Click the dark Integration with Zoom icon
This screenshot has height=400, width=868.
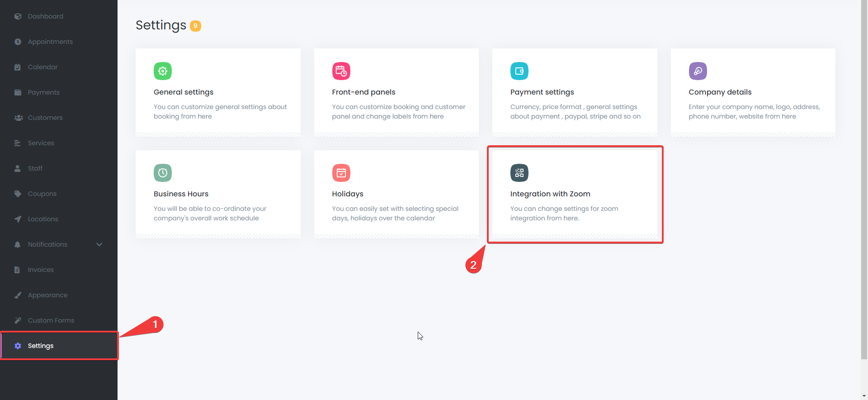point(519,173)
